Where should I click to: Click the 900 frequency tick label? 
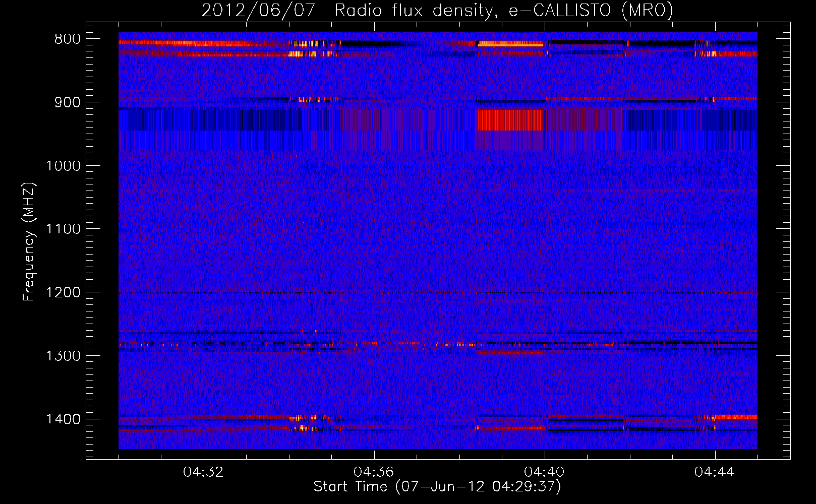(67, 102)
